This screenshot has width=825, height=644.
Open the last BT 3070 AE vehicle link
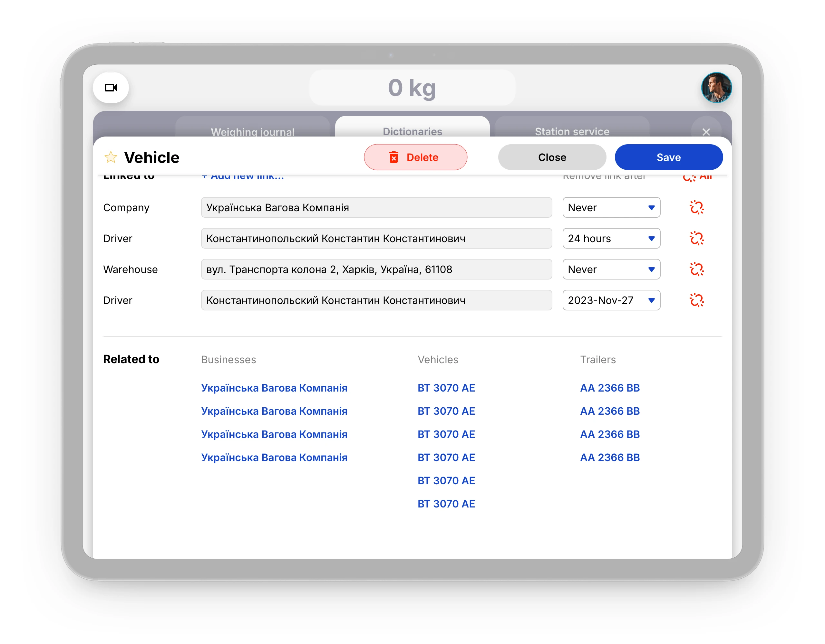[x=446, y=504]
